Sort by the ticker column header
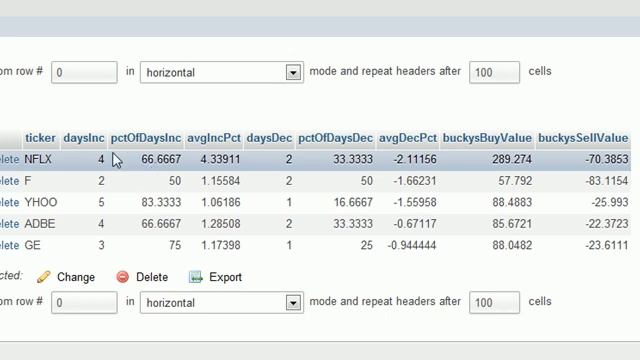Image resolution: width=640 pixels, height=360 pixels. 40,138
